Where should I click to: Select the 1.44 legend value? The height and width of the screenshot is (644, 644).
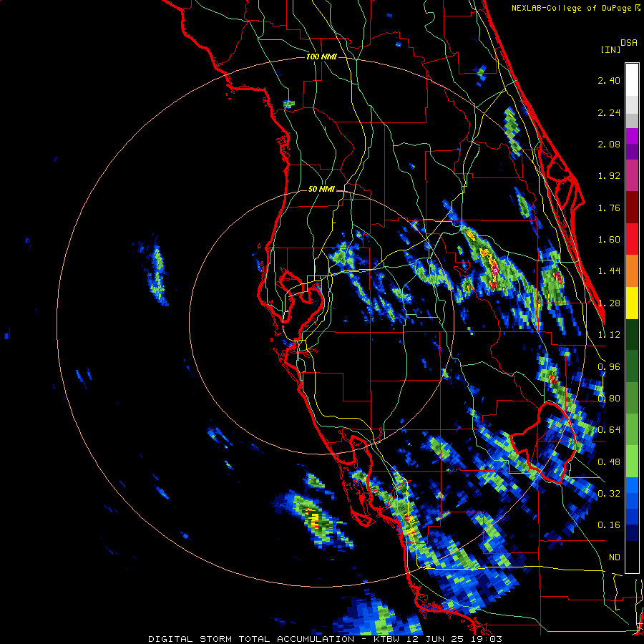(x=609, y=271)
